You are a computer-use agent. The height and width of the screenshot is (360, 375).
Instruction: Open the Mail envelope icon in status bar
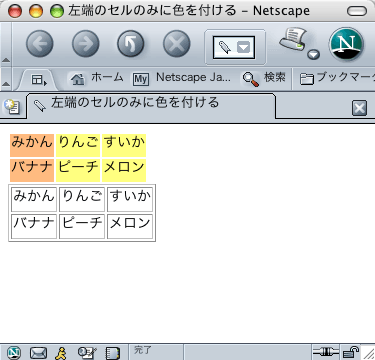tap(38, 353)
